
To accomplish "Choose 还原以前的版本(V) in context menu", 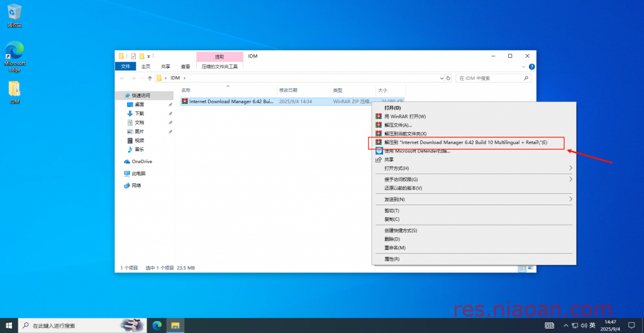I will point(474,188).
